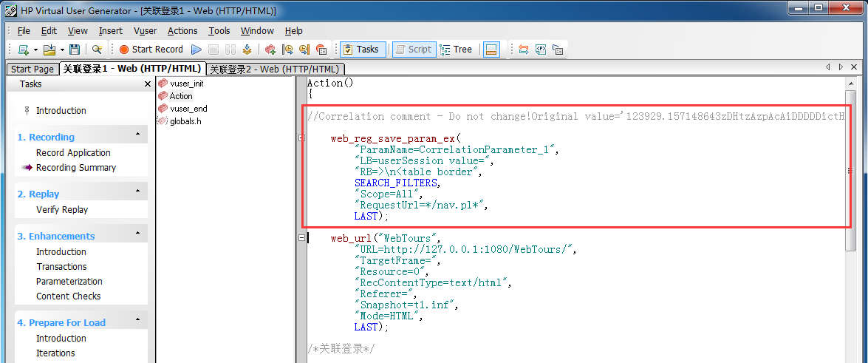Select globals.h in the action list
The width and height of the screenshot is (868, 363).
click(185, 121)
